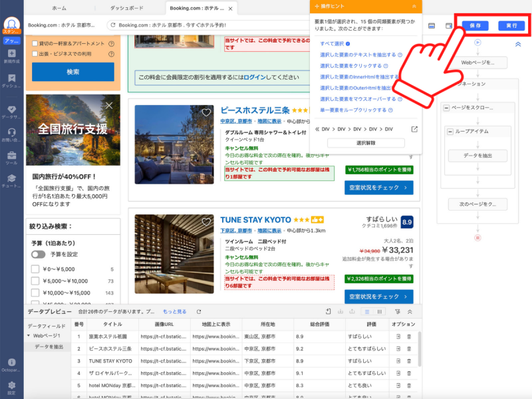Click the side-panel layout icon beside 保存
This screenshot has width=532, height=399.
(448, 26)
